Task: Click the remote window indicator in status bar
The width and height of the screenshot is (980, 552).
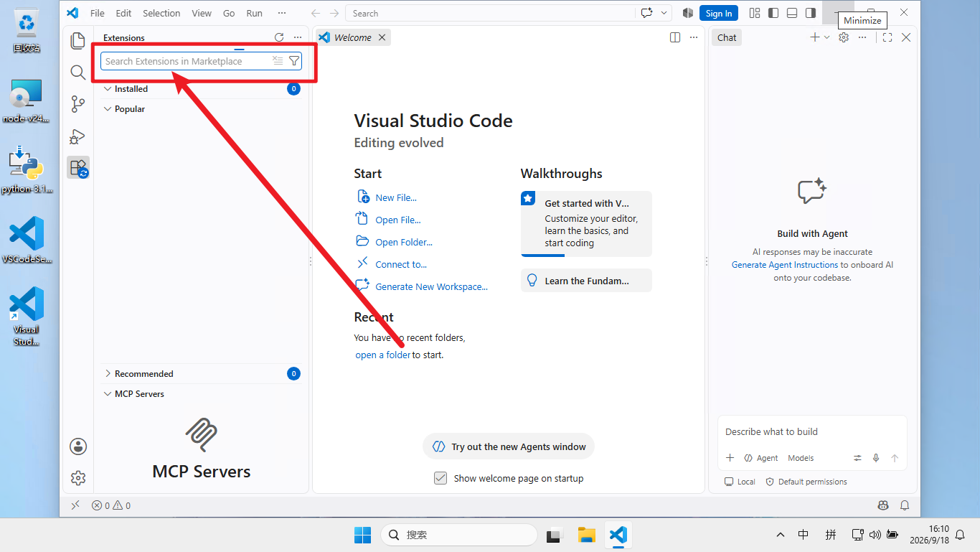Action: 75,505
